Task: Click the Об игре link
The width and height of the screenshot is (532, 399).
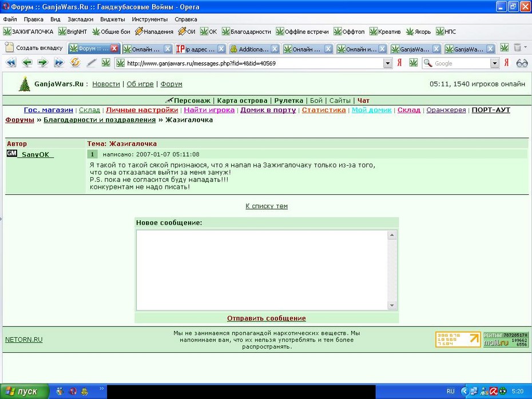Action: point(140,84)
